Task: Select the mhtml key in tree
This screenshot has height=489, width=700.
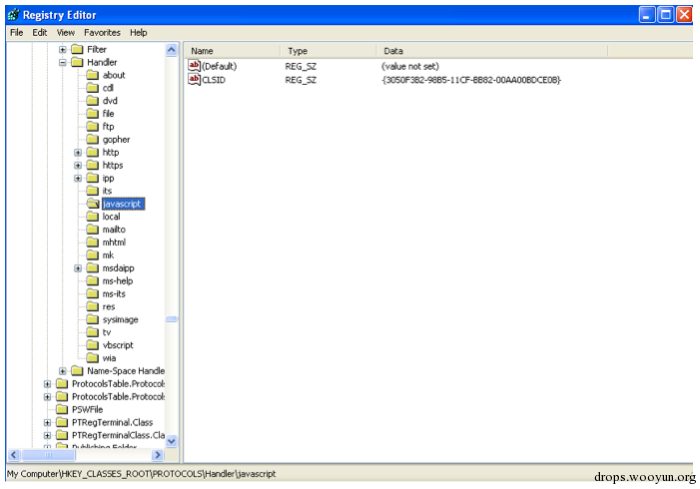Action: tap(114, 242)
